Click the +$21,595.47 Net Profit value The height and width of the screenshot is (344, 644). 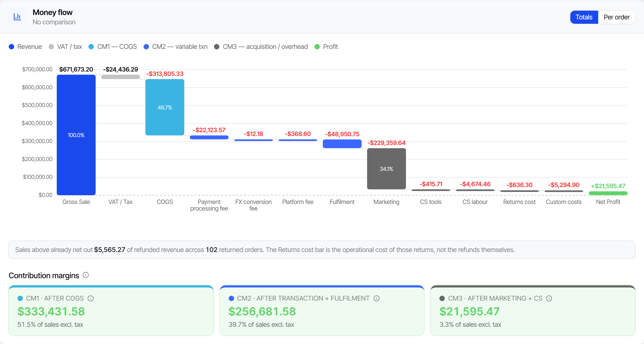(608, 186)
